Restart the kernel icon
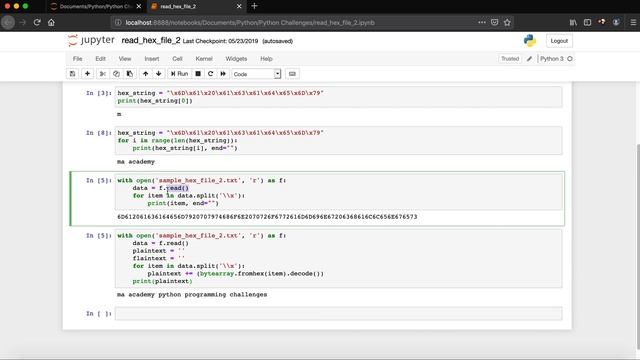The image size is (640, 360). coord(211,74)
